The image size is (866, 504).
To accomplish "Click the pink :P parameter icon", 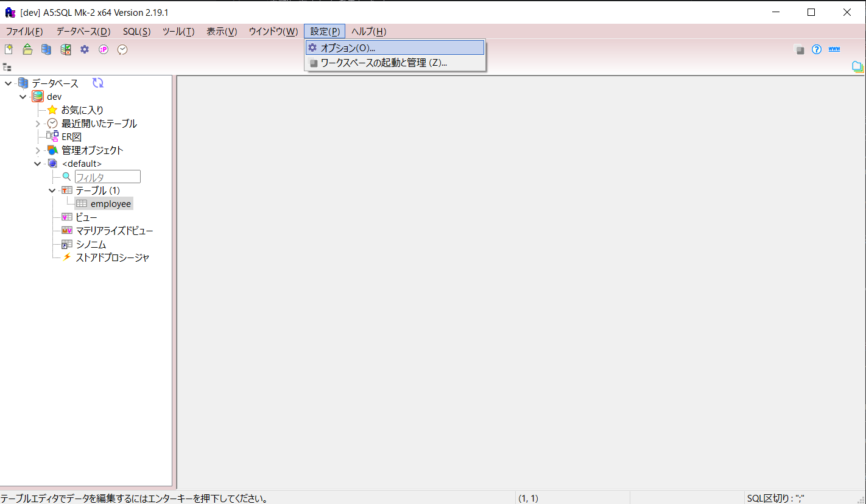I will tap(104, 49).
